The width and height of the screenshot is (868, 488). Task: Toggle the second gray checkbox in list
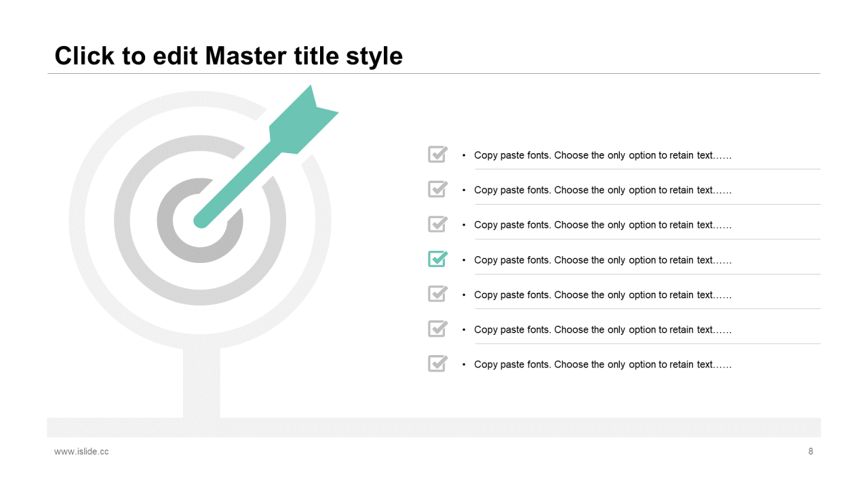pyautogui.click(x=438, y=189)
